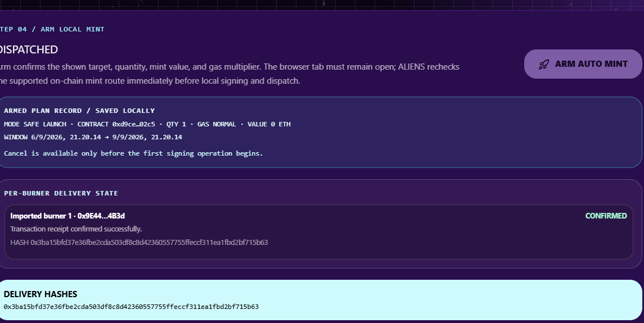Screen dimensions: 644x323
Task: Click the WINDOW 6/9/2026 time range line
Action: pyautogui.click(x=93, y=137)
